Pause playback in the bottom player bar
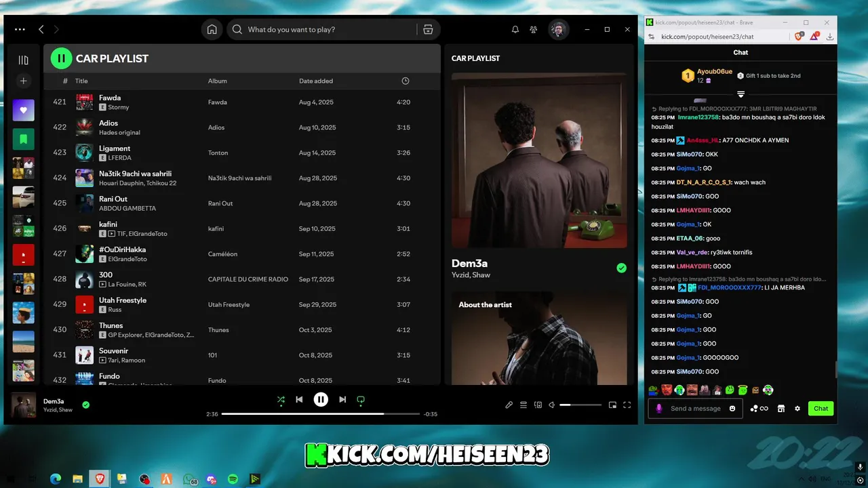 pyautogui.click(x=321, y=400)
